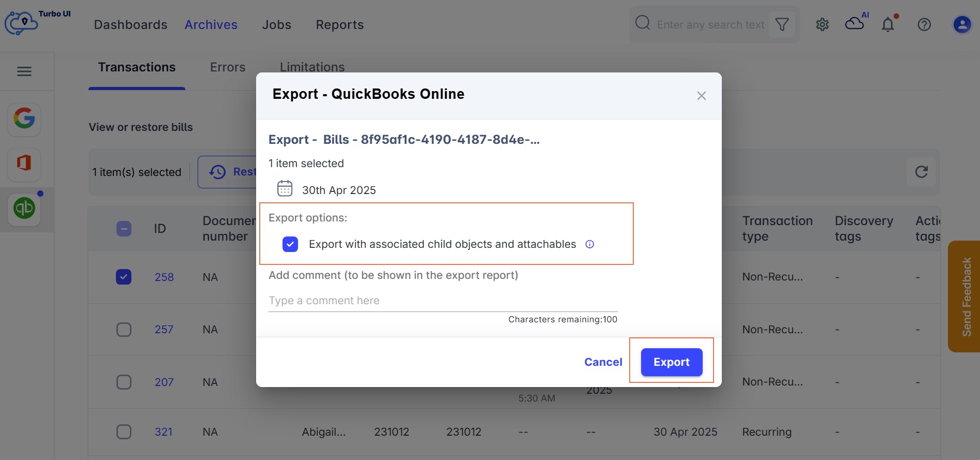Screen dimensions: 980x460
Task: Uncheck row 258 checkbox
Action: pos(124,277)
